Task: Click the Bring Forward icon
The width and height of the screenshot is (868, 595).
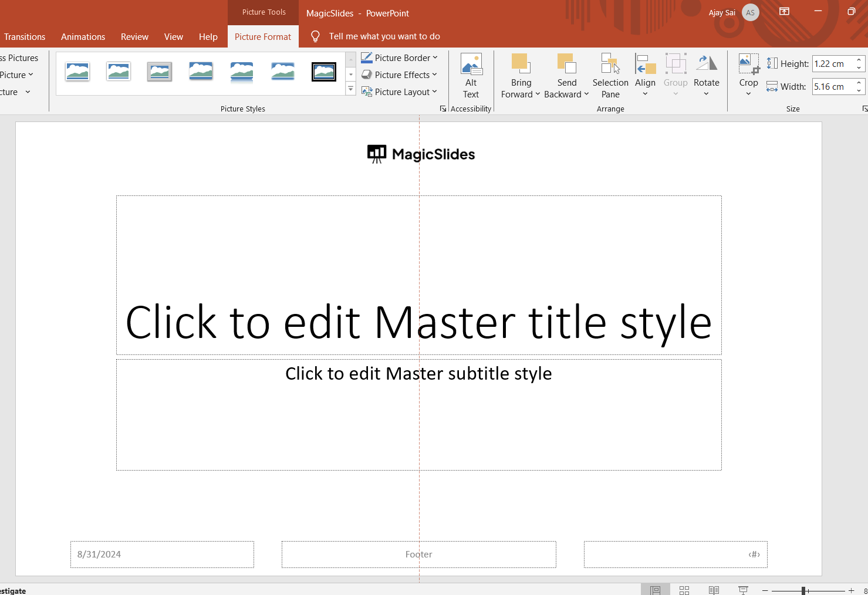Action: pyautogui.click(x=520, y=63)
